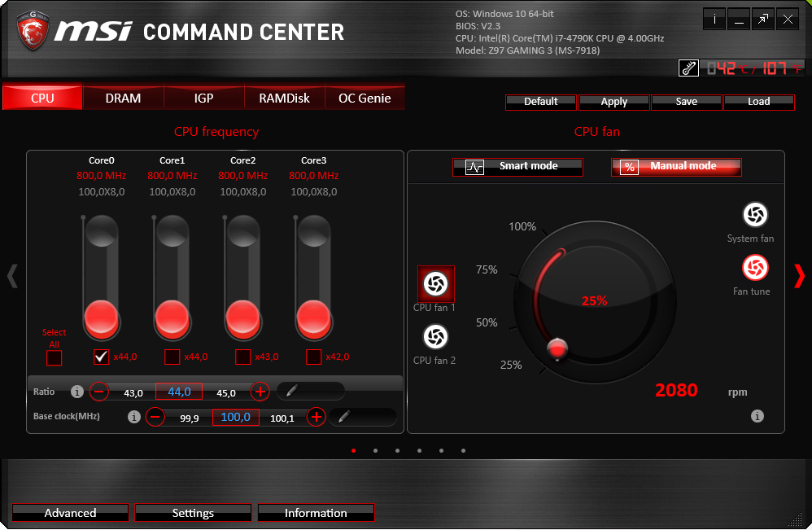
Task: Select Ratio value 45,0
Action: (226, 393)
